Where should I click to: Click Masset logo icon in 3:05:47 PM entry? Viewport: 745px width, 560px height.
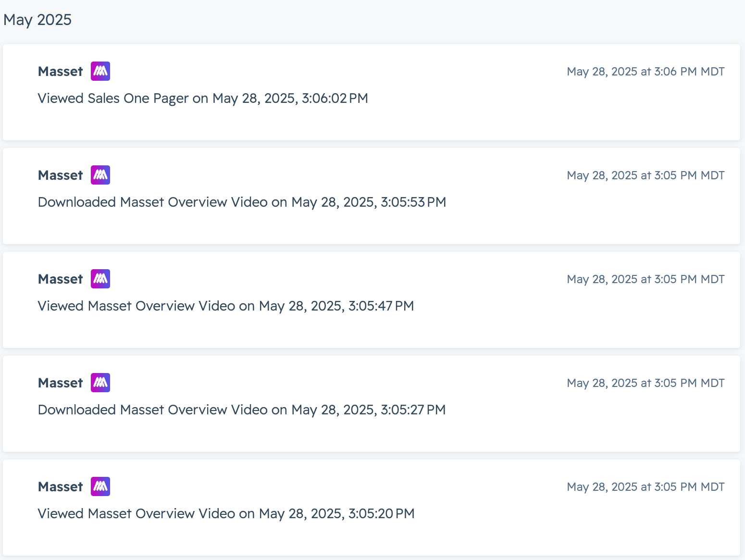click(x=100, y=279)
